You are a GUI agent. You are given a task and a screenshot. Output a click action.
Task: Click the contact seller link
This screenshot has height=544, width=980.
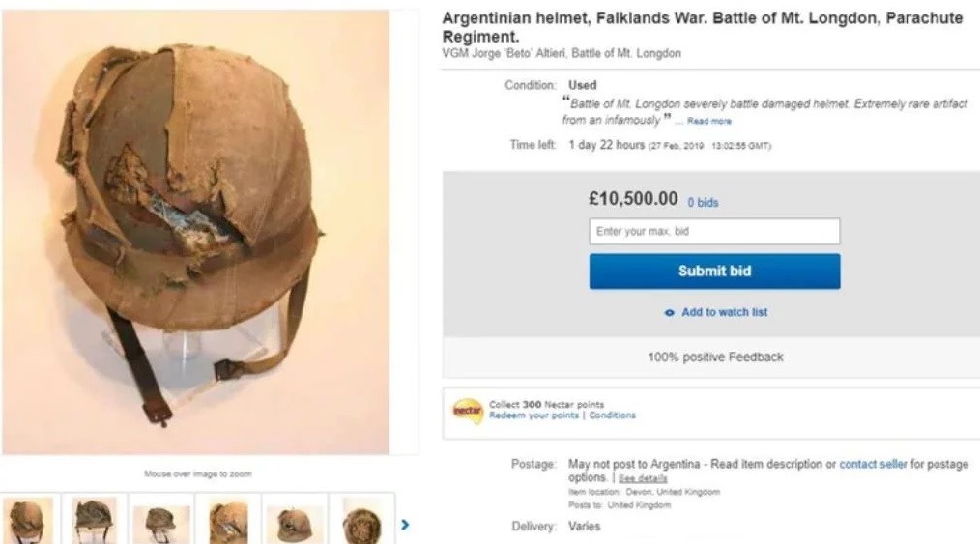coord(873,465)
